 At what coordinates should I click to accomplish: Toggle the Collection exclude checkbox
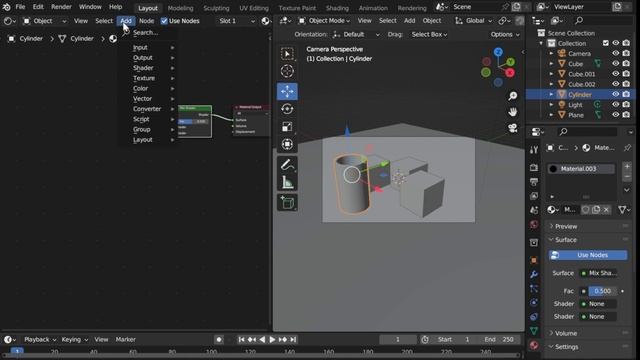606,43
